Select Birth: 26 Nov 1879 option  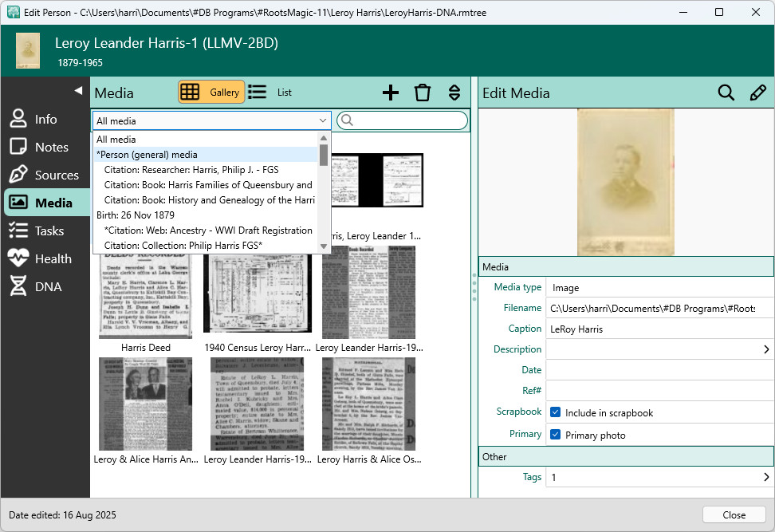[x=206, y=215]
